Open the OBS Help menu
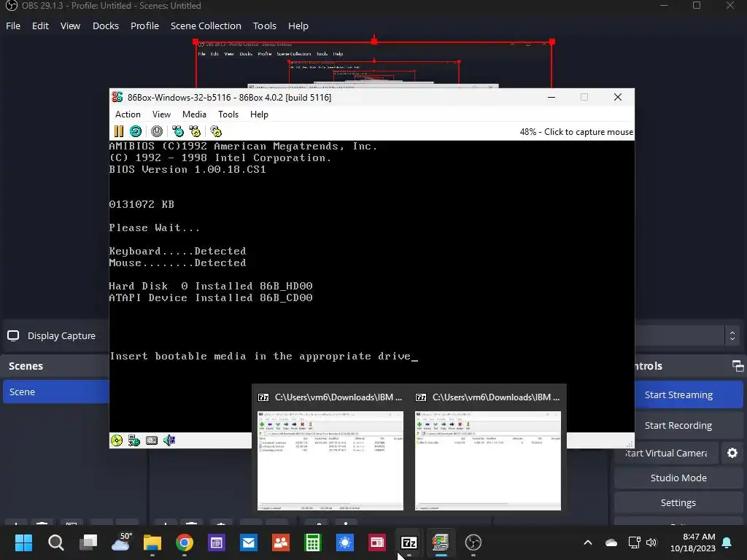Viewport: 747px width, 560px height. (298, 26)
